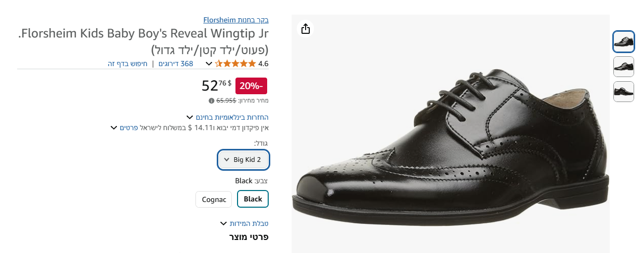Click the red -20% discount badge
Image resolution: width=644 pixels, height=253 pixels.
tap(251, 85)
